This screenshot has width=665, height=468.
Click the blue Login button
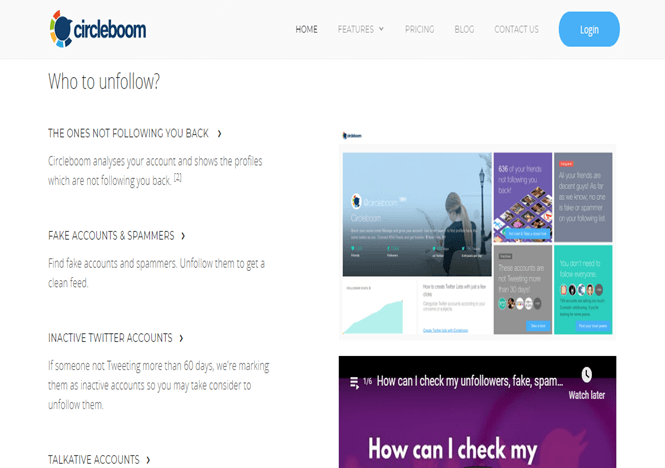589,29
